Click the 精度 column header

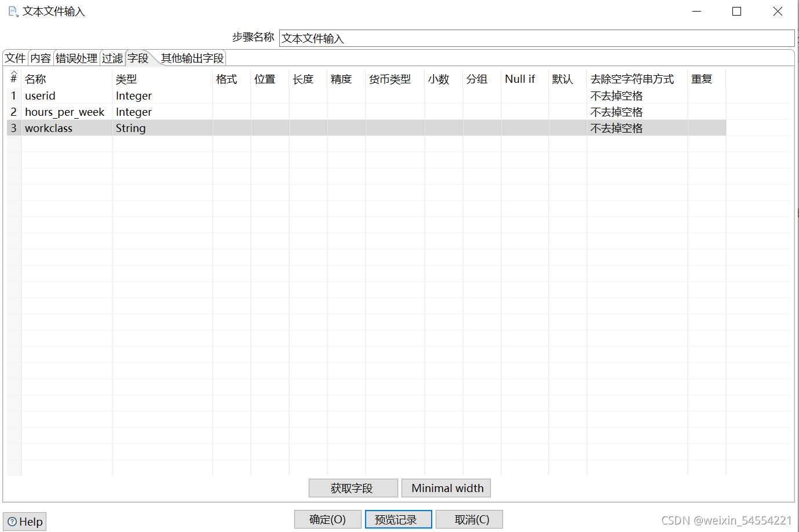(346, 79)
